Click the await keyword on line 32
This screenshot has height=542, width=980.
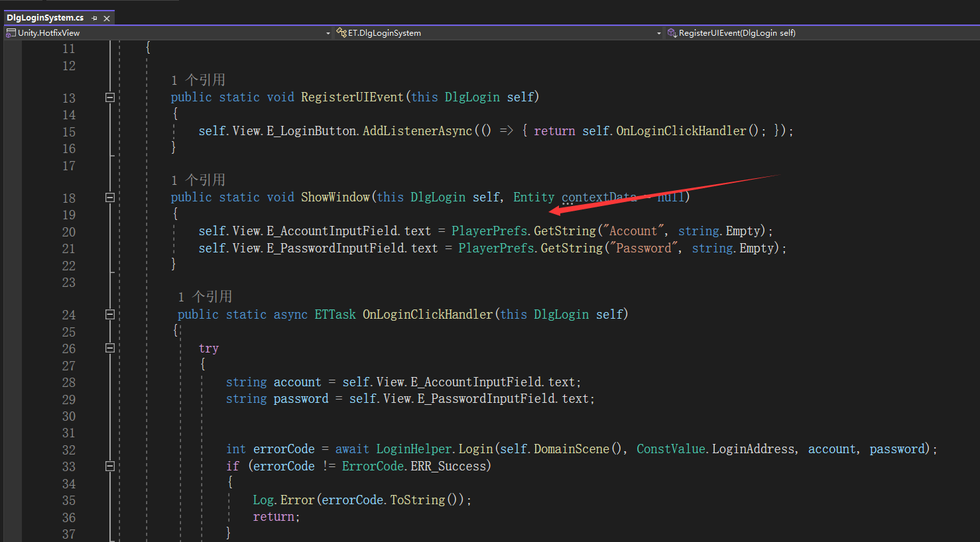tap(352, 449)
